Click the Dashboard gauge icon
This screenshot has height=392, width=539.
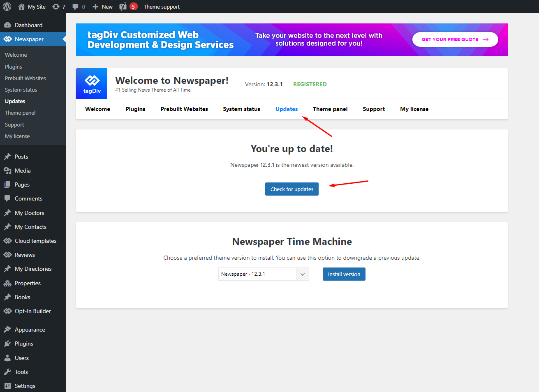coord(7,25)
